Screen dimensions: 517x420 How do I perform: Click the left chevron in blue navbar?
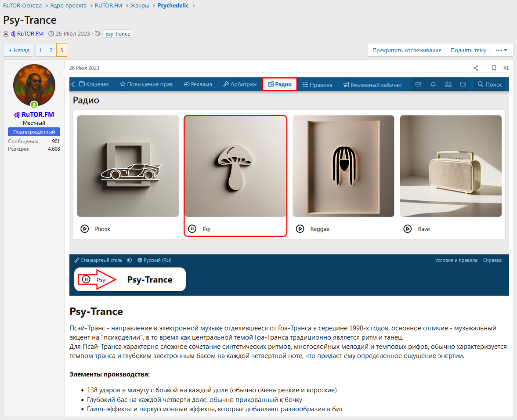coord(73,84)
